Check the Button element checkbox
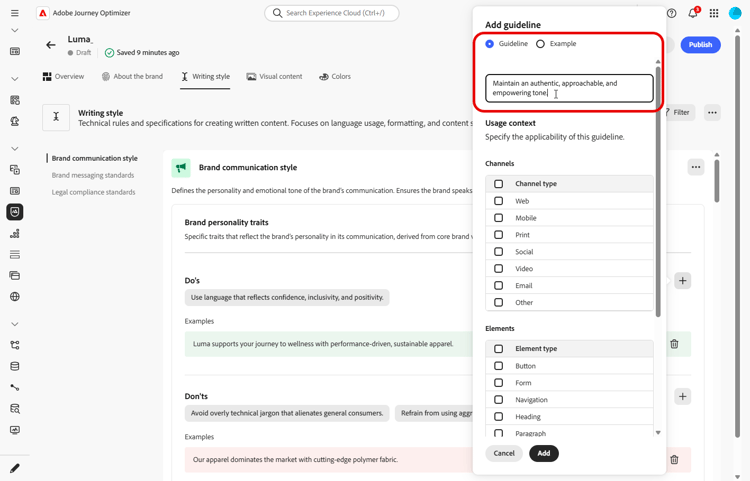The height and width of the screenshot is (481, 750). [498, 366]
